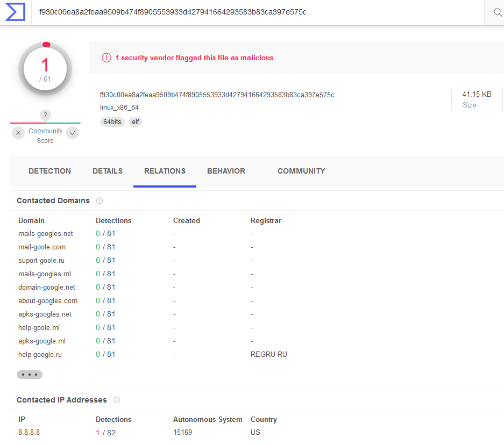This screenshot has width=504, height=445.
Task: Open domain mail-goole.com
Action: [42, 247]
